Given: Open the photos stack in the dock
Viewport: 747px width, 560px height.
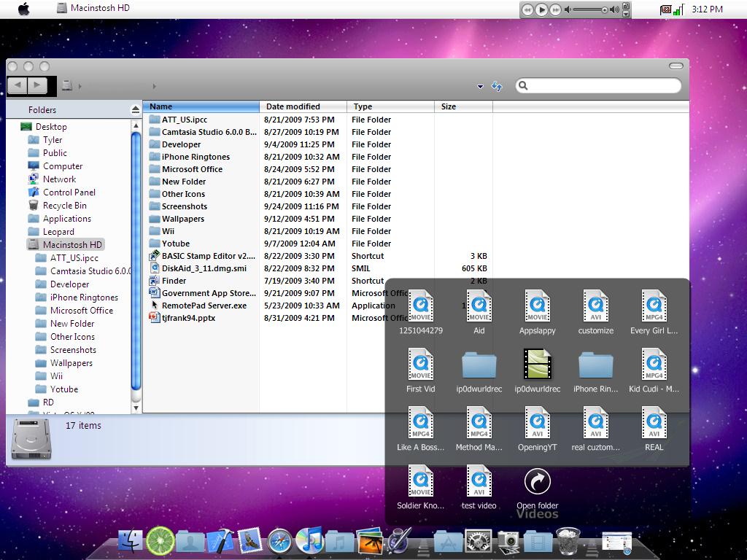Looking at the screenshot, I should pyautogui.click(x=369, y=541).
